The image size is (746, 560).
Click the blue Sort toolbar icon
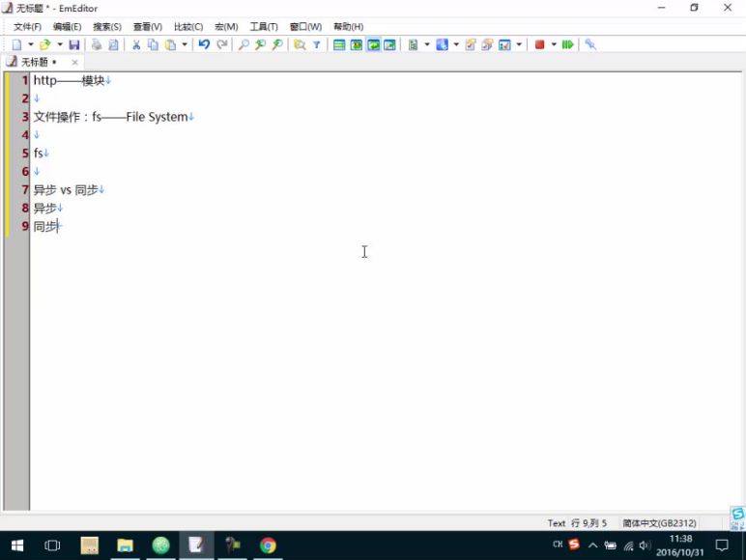(x=442, y=44)
